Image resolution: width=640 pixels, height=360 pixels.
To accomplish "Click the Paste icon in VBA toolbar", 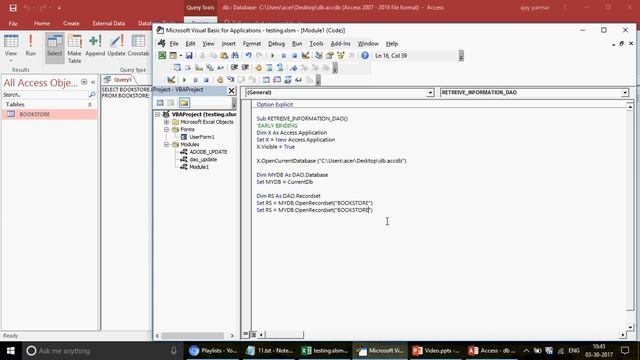I will click(224, 56).
